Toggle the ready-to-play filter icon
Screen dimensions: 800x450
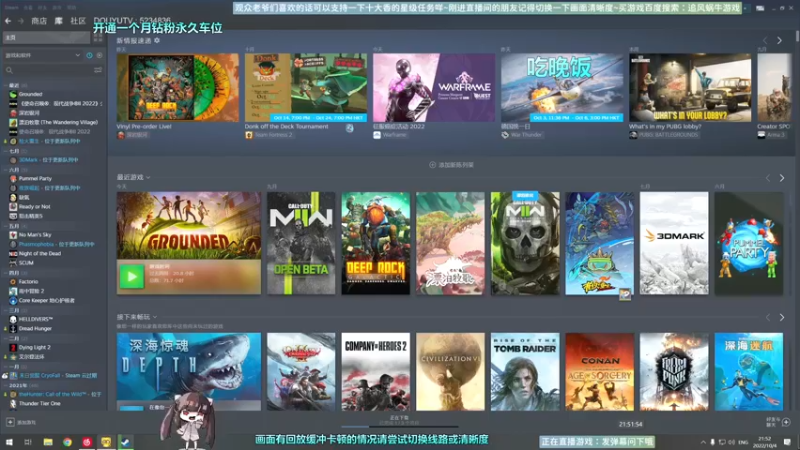pos(99,55)
